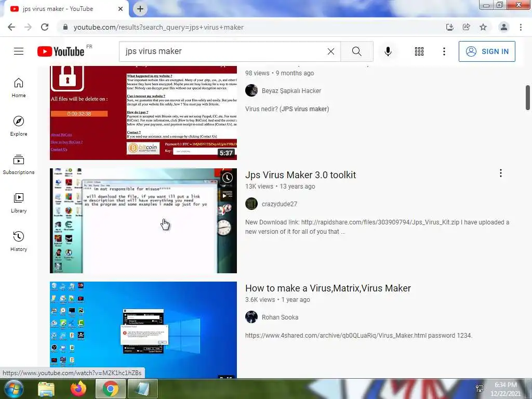532x399 pixels.
Task: Close the 'jps virus maker - YouTube' tab
Action: 121,9
